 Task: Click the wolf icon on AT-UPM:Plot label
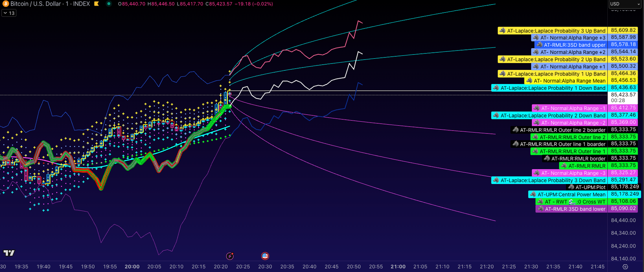click(571, 187)
